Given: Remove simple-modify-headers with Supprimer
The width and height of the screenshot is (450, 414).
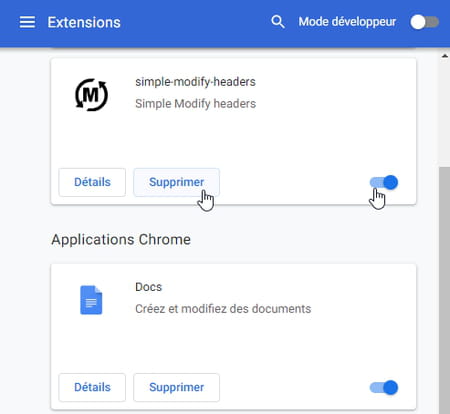Looking at the screenshot, I should pyautogui.click(x=176, y=182).
